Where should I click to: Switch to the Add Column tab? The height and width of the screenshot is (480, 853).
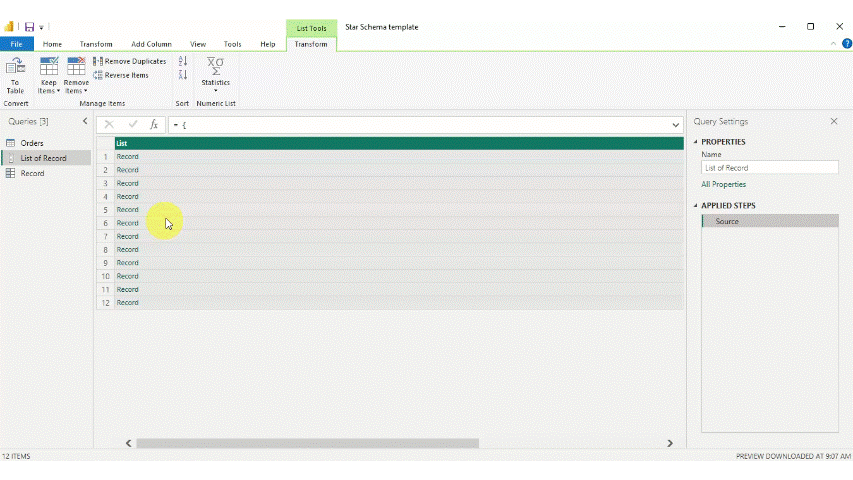pyautogui.click(x=151, y=44)
